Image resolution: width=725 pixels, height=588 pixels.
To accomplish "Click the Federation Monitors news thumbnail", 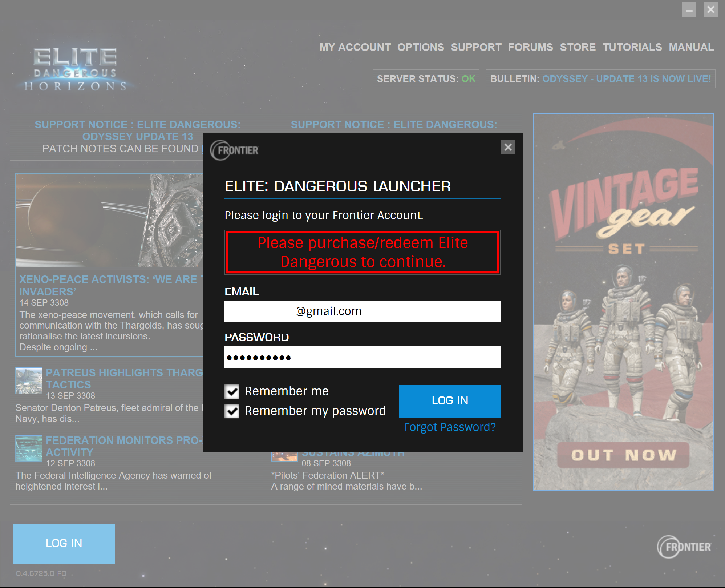I will click(29, 448).
